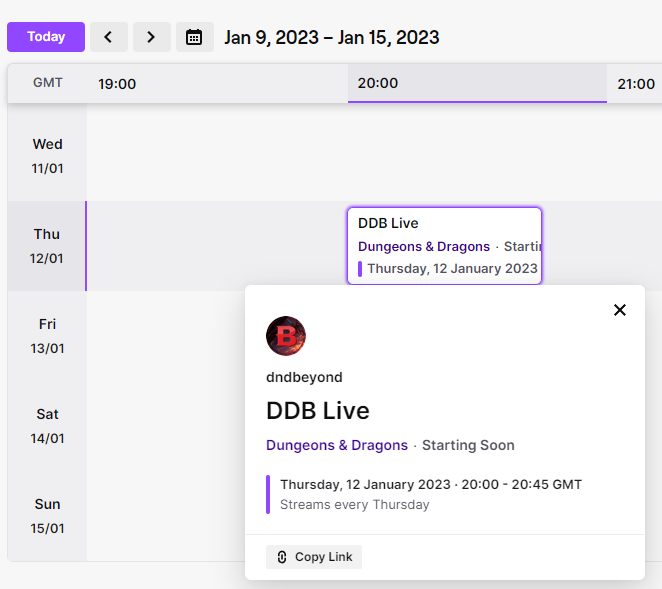Viewport: 662px width, 589px height.
Task: Open the calendar date picker icon
Action: [194, 37]
